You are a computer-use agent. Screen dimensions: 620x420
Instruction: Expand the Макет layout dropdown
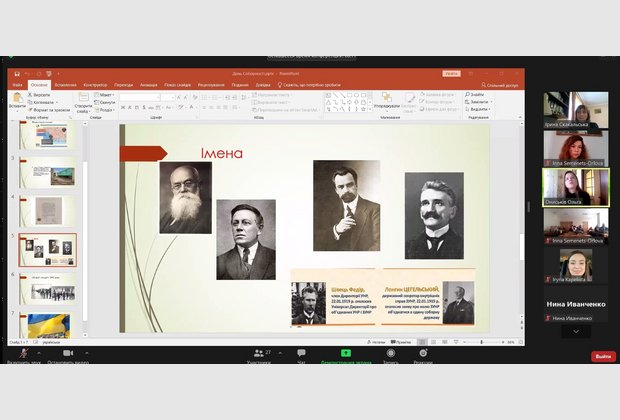tap(107, 94)
